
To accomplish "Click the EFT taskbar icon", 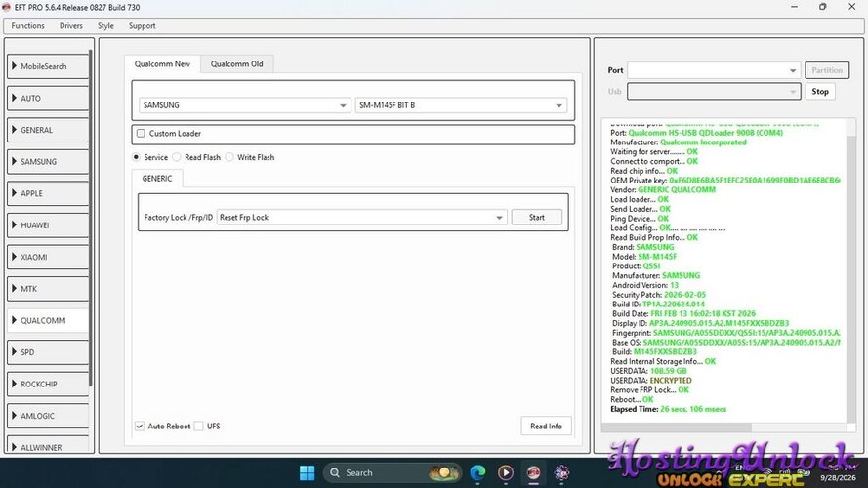I will [534, 473].
